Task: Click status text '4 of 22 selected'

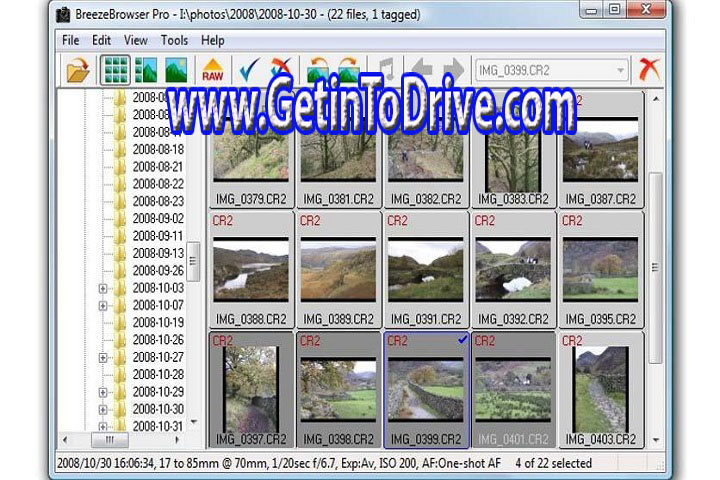Action: tap(553, 463)
